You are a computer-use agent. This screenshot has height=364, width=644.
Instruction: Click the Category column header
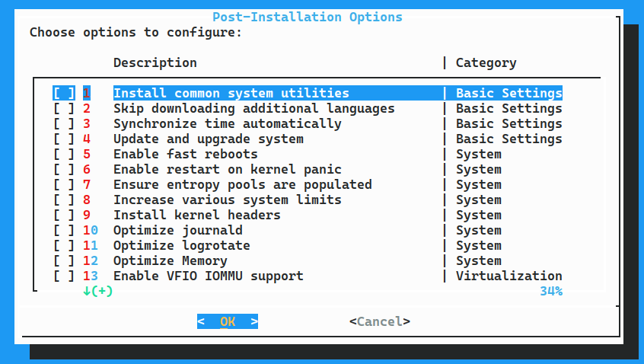(486, 63)
